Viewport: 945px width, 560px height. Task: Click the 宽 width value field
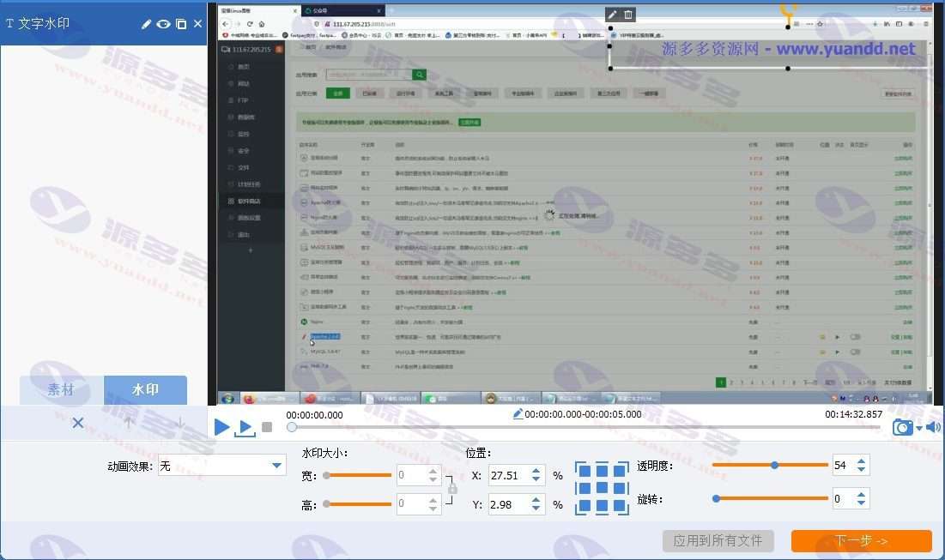[412, 475]
